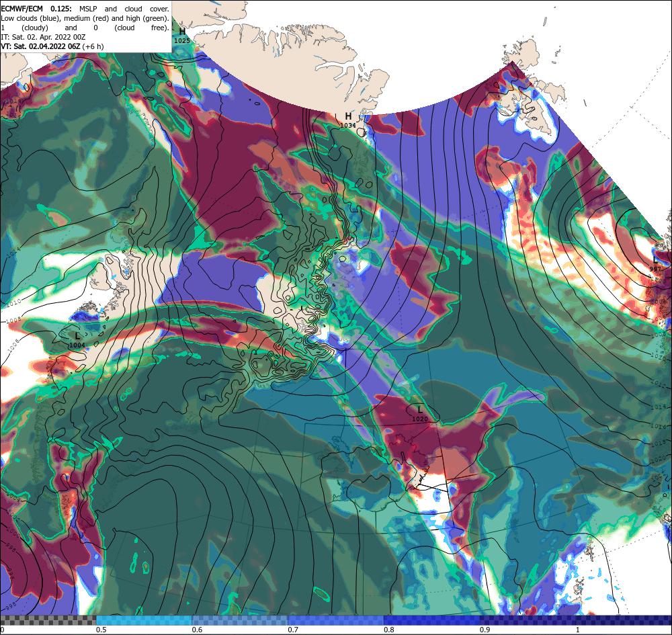Click the 1010 isobar label at the left edge
Screen dimensions: 672x635
(13, 304)
